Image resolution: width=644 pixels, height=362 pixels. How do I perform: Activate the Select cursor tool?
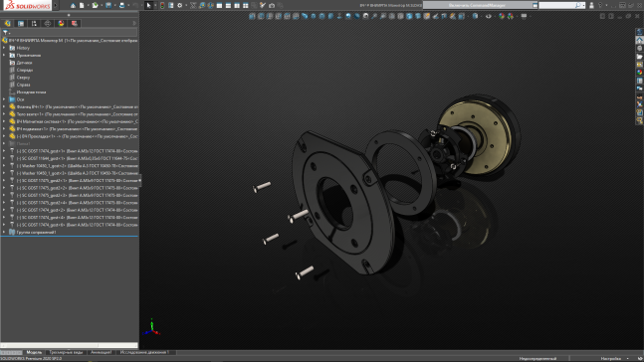pos(148,5)
